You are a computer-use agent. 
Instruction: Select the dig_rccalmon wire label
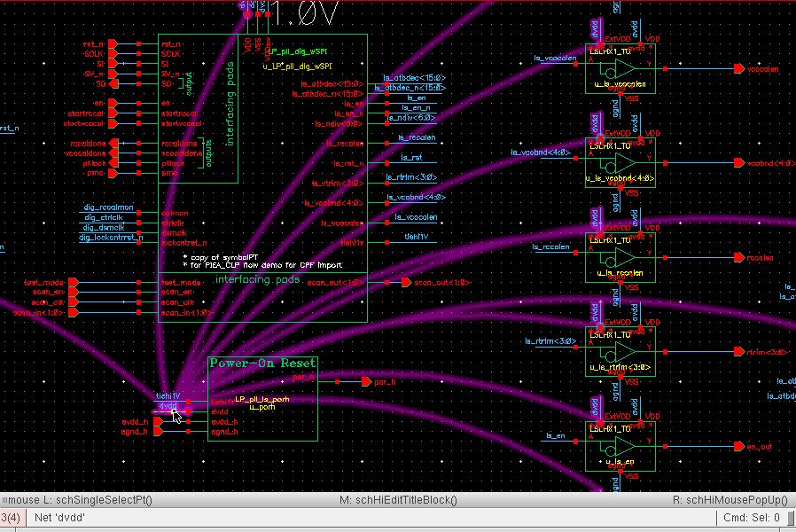pos(109,207)
